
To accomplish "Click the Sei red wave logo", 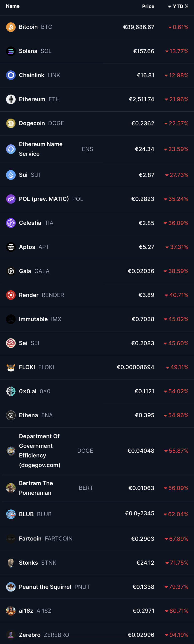I will point(11,343).
